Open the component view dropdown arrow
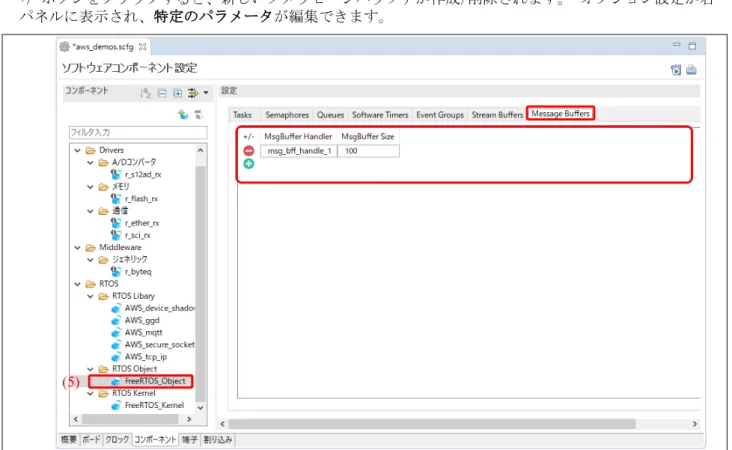This screenshot has width=732, height=450. tap(206, 93)
